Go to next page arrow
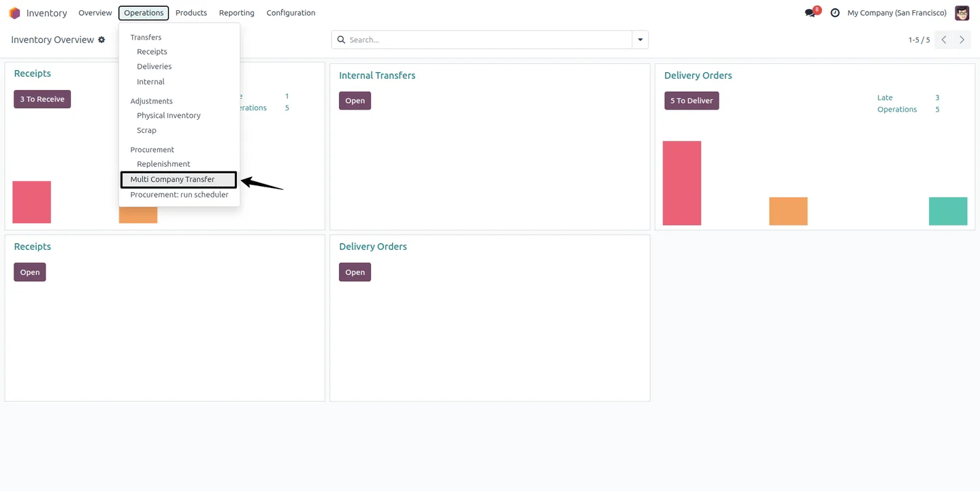980x491 pixels. tap(962, 40)
